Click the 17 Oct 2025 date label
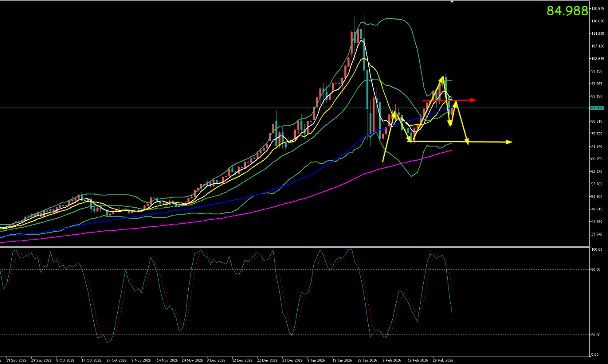The image size is (608, 364). [x=91, y=361]
